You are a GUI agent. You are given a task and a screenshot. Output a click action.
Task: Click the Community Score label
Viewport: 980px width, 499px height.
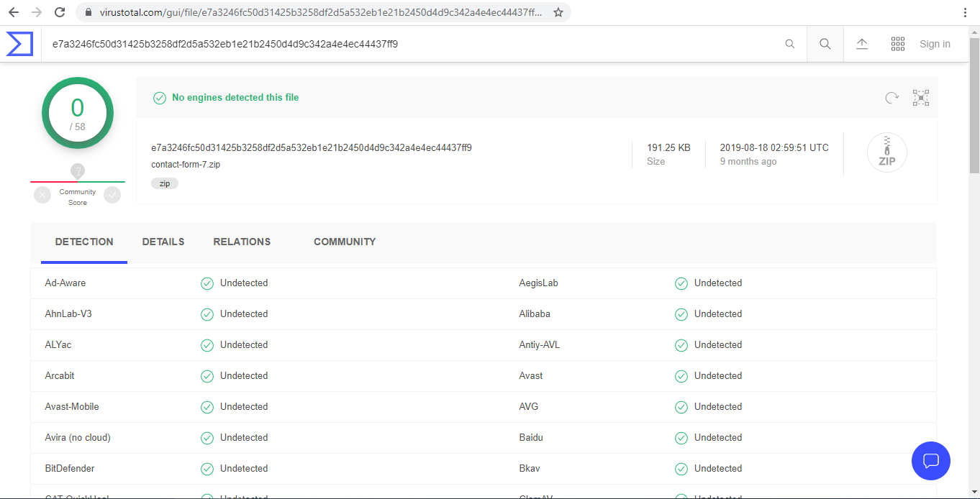(x=78, y=197)
